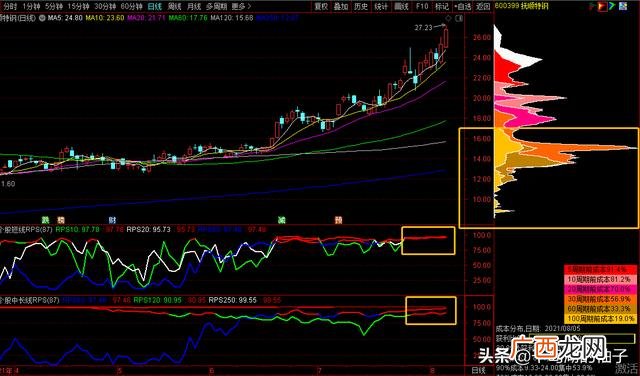
Task: Click the 27.23 high price label
Action: [423, 28]
